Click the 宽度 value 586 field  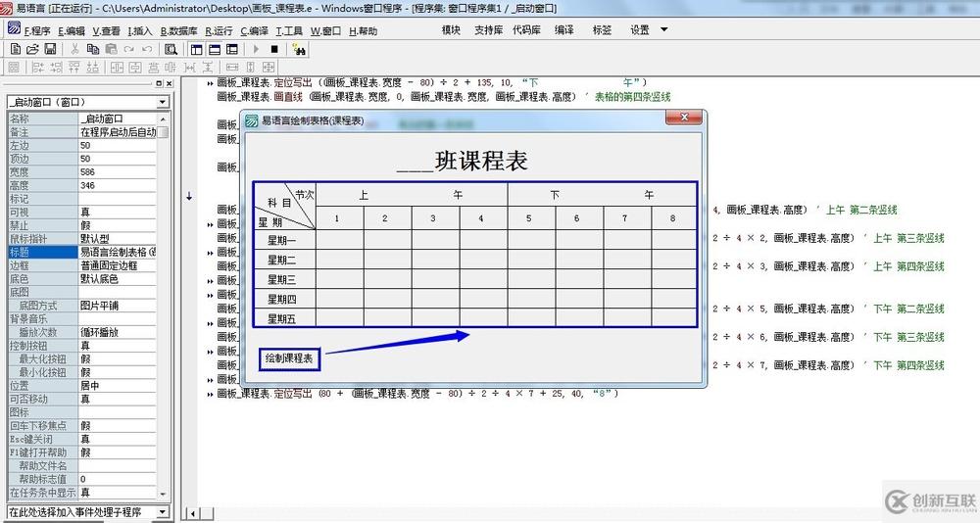117,171
